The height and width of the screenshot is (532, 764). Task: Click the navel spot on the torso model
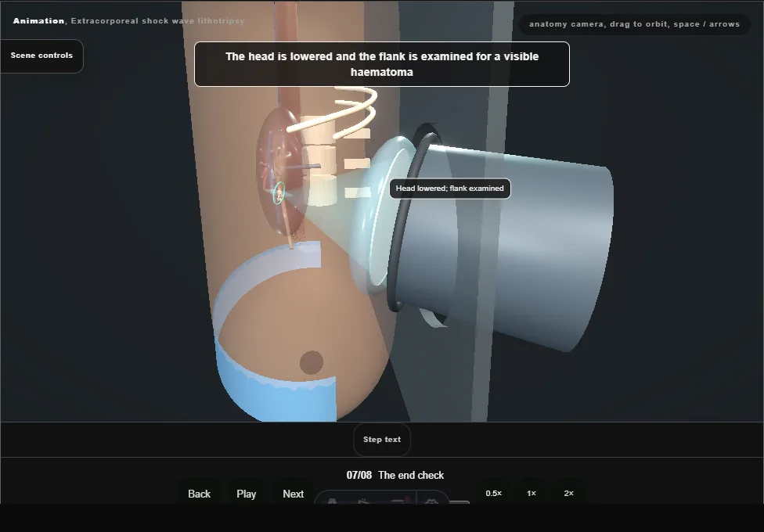pos(312,362)
